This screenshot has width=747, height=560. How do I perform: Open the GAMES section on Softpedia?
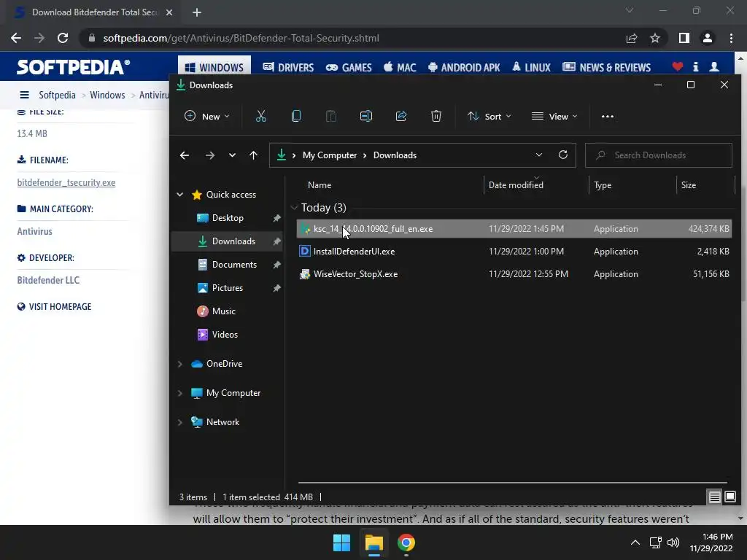349,68
